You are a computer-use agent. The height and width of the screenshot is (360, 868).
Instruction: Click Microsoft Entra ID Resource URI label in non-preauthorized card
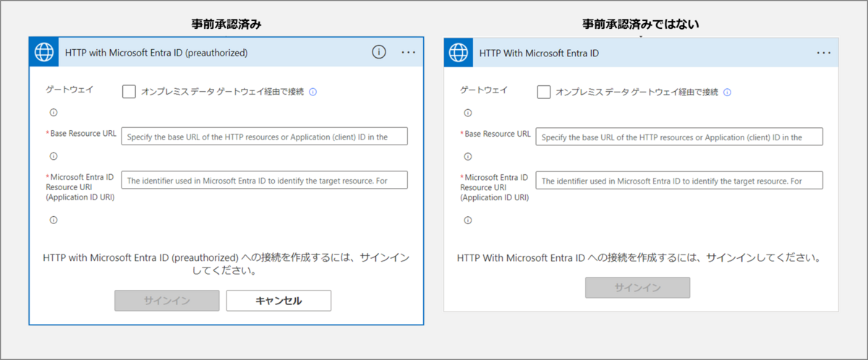pyautogui.click(x=496, y=187)
